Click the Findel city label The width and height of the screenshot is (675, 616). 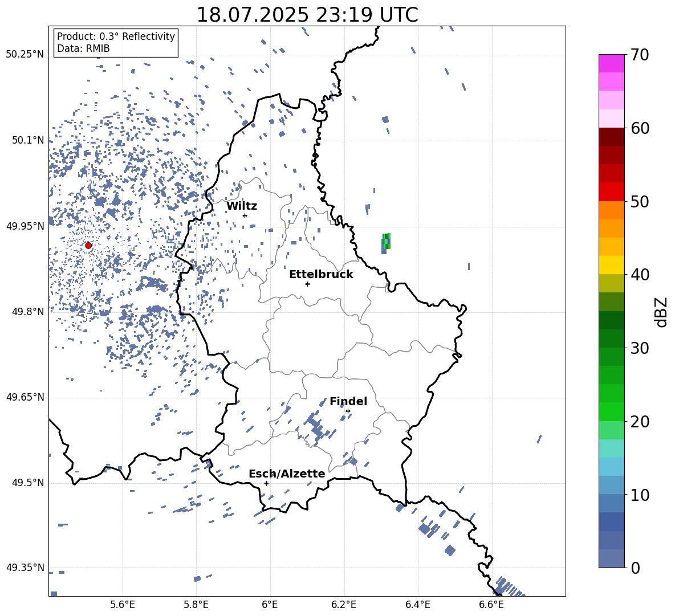coord(348,401)
